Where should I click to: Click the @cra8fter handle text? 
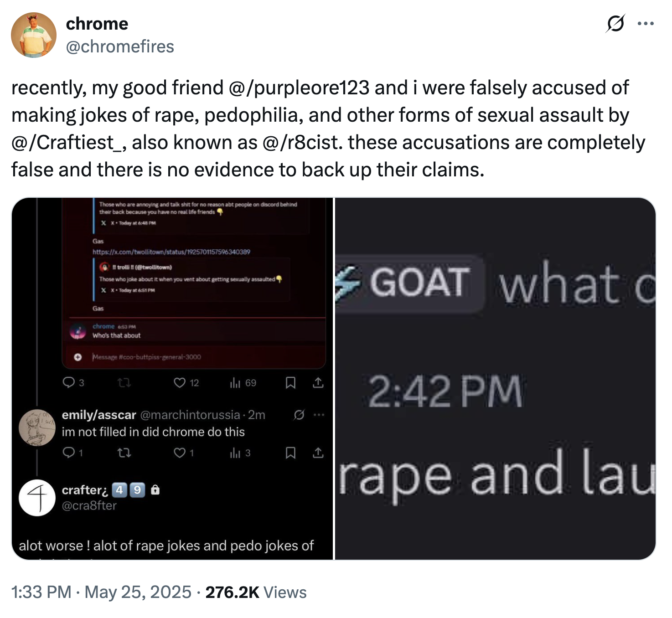[x=89, y=505]
